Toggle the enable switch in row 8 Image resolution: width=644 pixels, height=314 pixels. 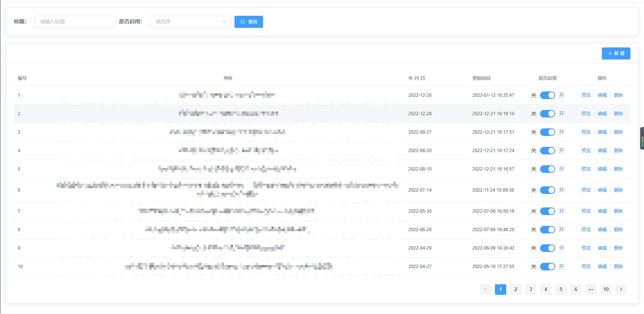pyautogui.click(x=547, y=230)
